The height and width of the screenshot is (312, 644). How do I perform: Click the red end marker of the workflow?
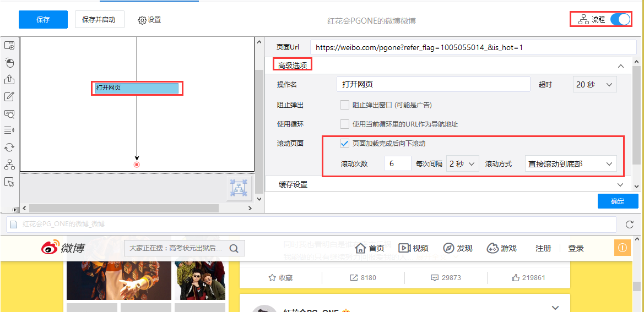click(137, 165)
